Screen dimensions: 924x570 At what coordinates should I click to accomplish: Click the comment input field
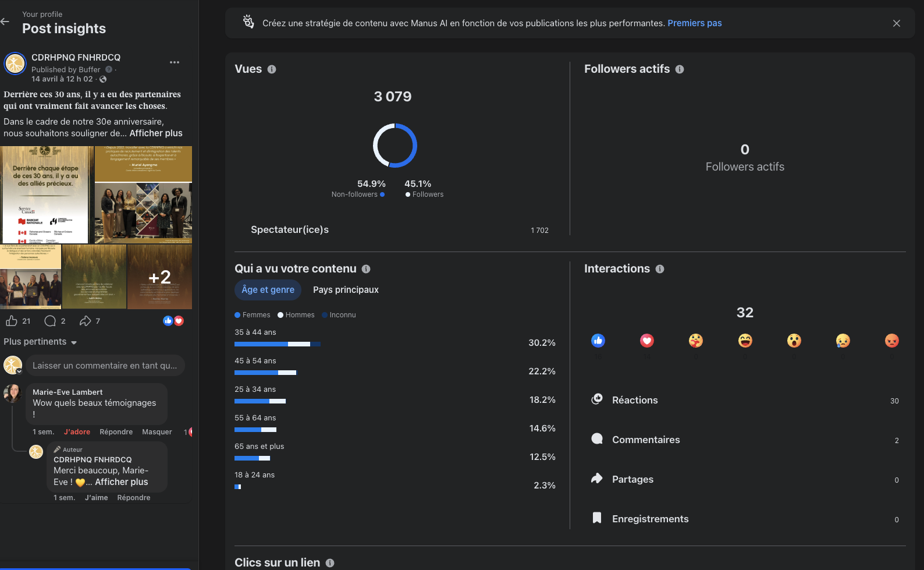point(105,366)
